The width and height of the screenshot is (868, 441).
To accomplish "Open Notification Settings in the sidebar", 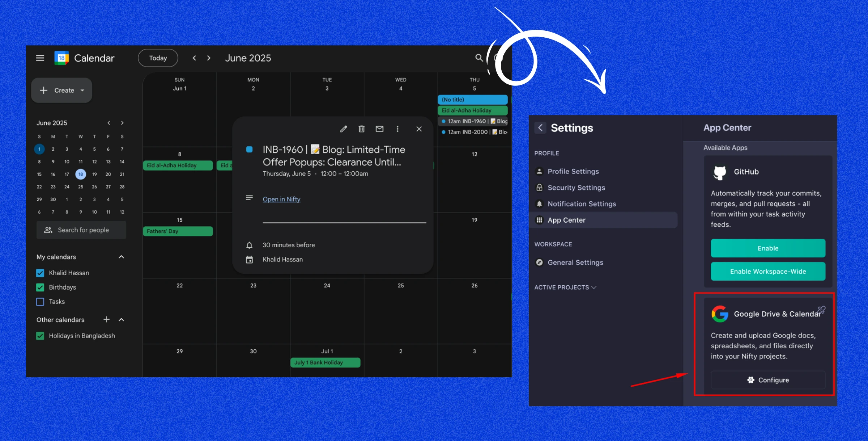I will [x=582, y=204].
